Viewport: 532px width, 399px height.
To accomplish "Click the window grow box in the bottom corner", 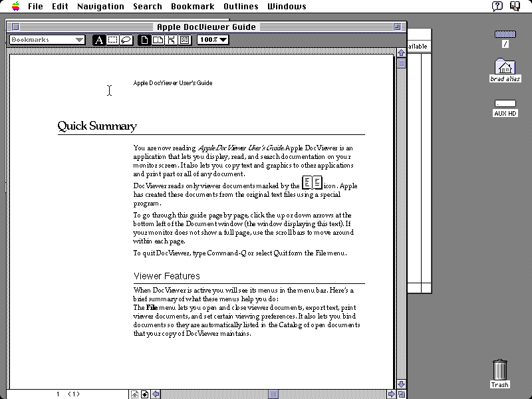I will point(402,394).
